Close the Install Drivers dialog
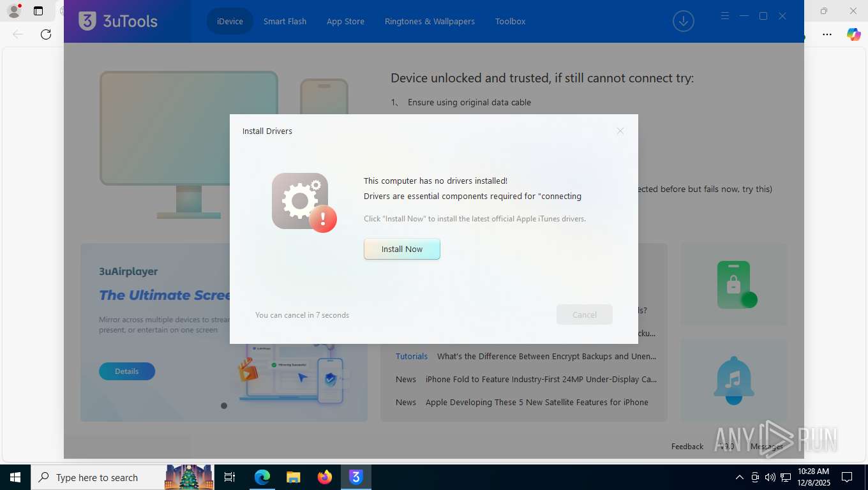 620,131
